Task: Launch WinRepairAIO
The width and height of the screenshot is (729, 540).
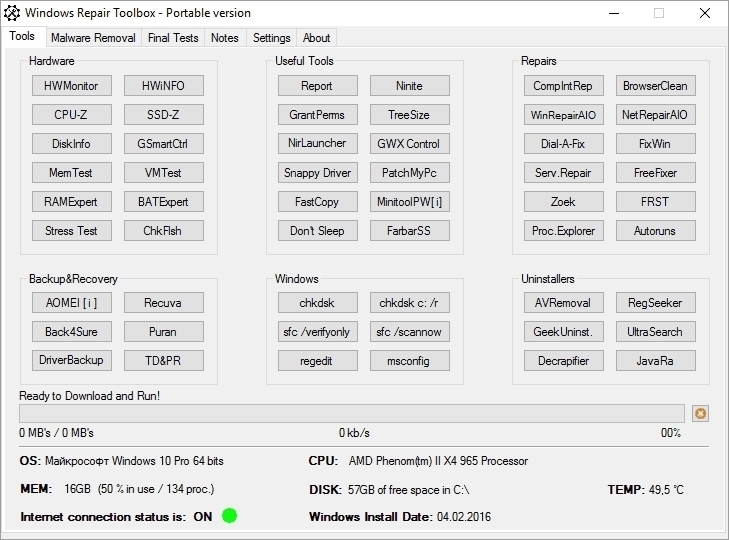Action: tap(563, 114)
